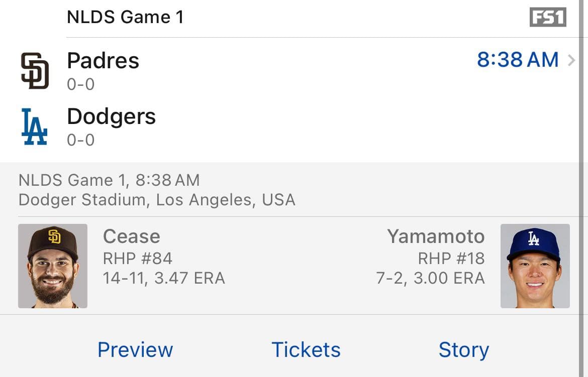Open Yamamoto's player headshot photo
588x377 pixels.
click(535, 266)
